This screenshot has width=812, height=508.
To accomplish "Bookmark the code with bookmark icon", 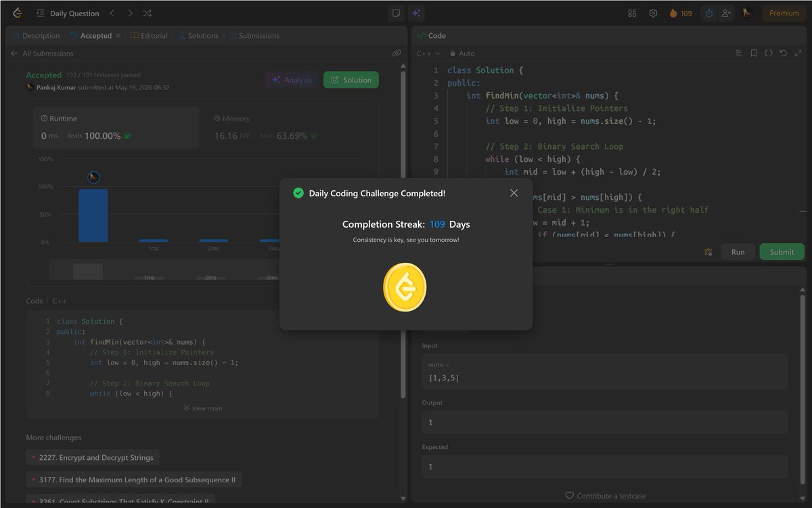I will click(x=754, y=54).
